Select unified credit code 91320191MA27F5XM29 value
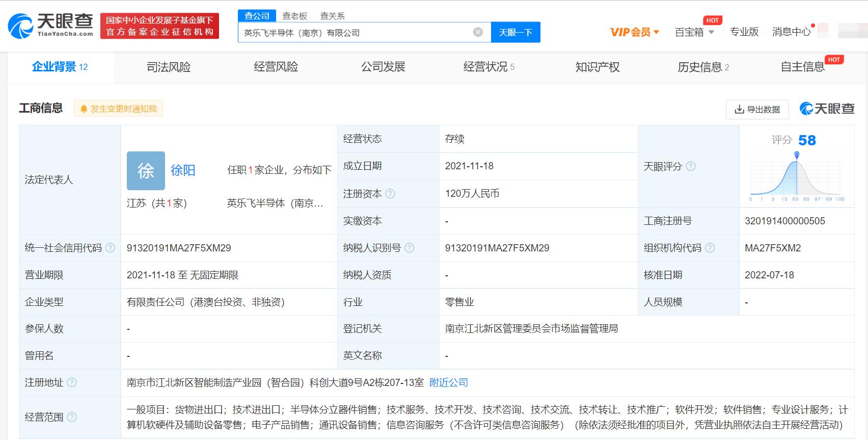 tap(179, 248)
